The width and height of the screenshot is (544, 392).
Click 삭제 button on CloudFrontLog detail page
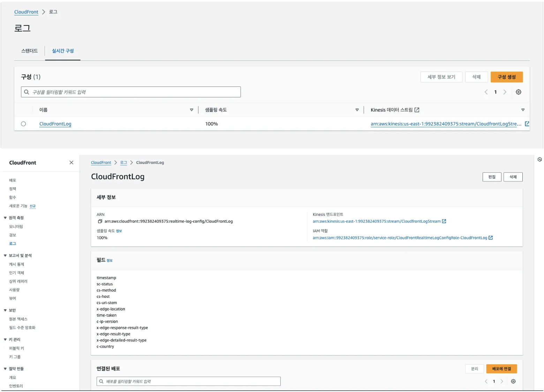513,177
